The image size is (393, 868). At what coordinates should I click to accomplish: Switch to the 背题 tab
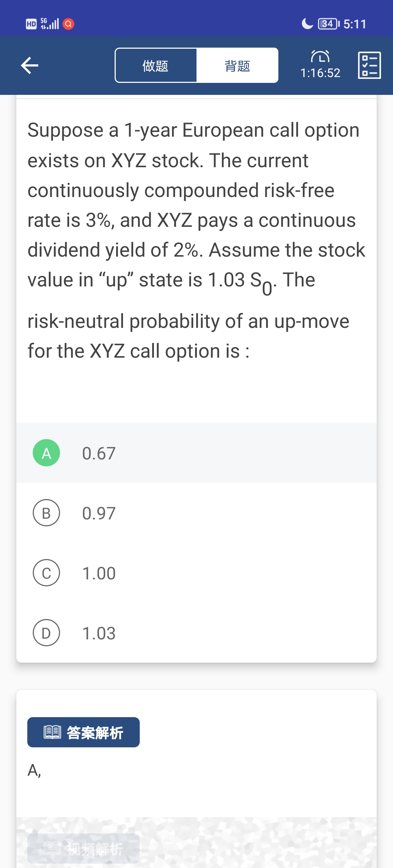pyautogui.click(x=237, y=66)
